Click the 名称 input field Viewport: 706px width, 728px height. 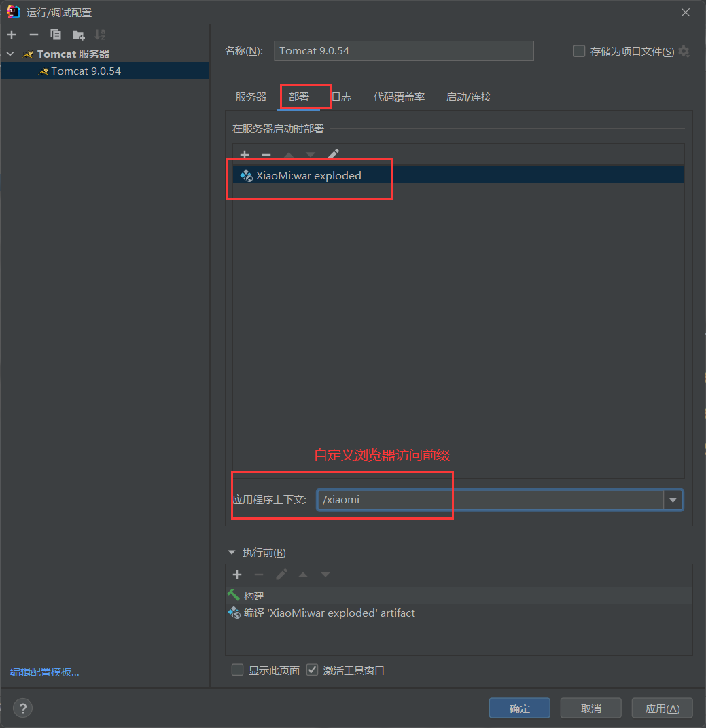tap(404, 51)
